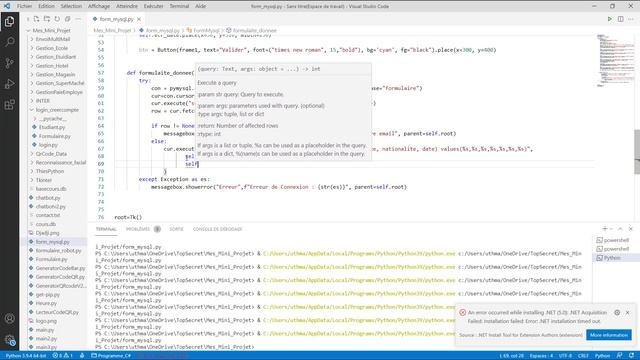Open the Affichage menu

pyautogui.click(x=99, y=6)
